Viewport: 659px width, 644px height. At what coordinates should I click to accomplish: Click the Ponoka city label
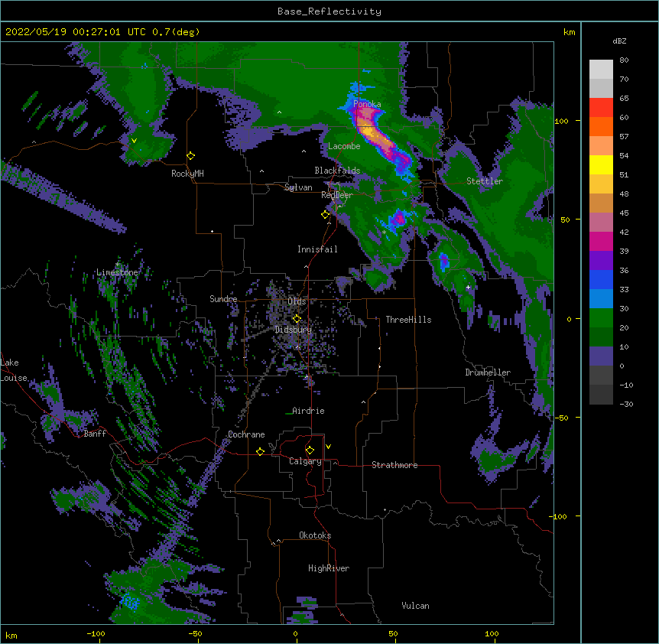pos(367,104)
